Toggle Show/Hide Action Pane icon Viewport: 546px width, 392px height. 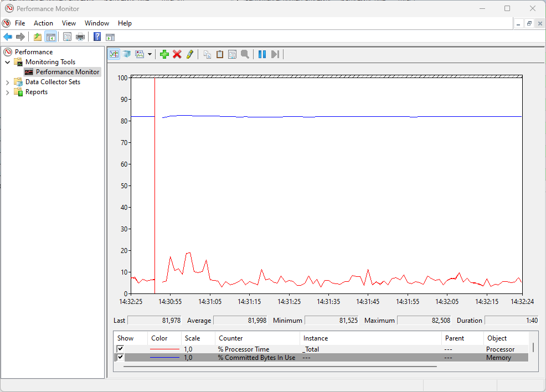point(110,37)
